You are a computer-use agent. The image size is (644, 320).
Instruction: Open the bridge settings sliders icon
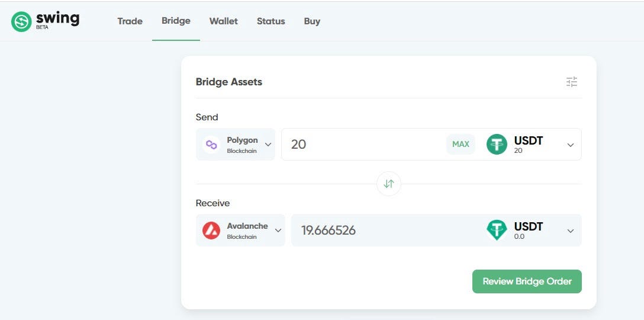click(572, 82)
